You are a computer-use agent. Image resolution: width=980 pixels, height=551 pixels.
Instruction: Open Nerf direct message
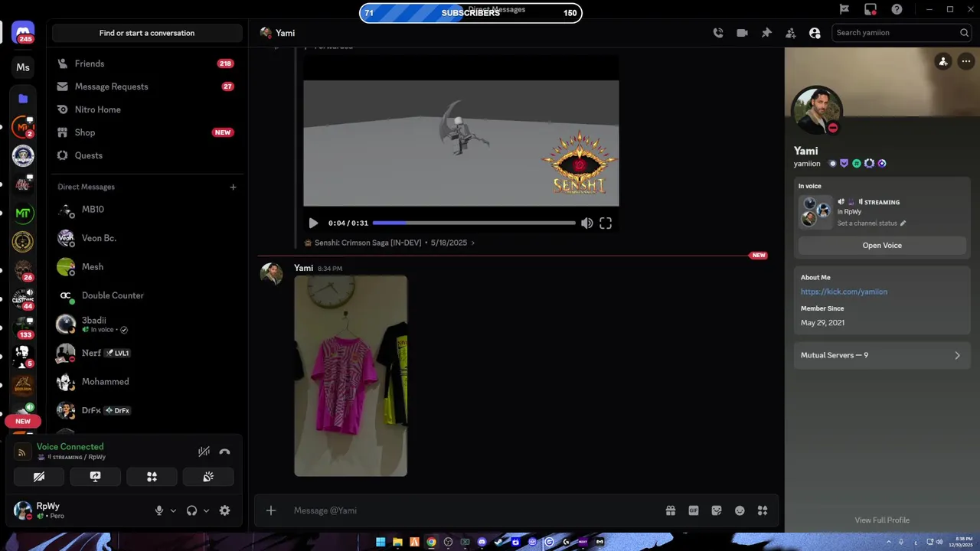(145, 353)
